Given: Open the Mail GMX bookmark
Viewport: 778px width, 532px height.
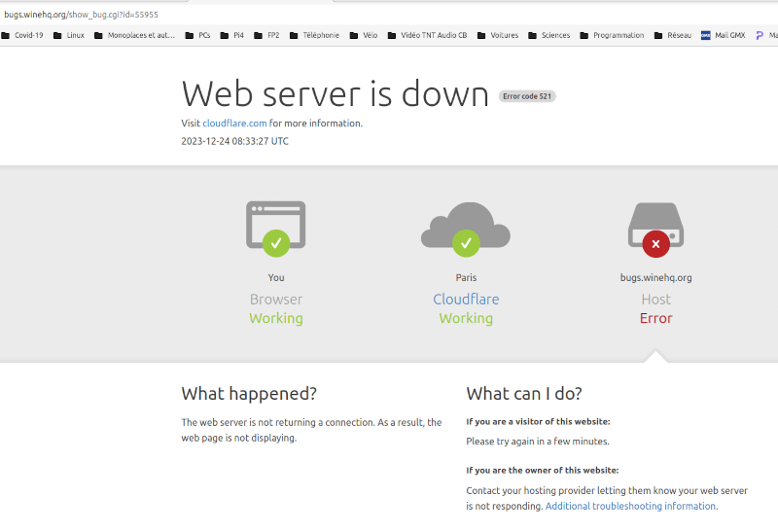Looking at the screenshot, I should 723,35.
